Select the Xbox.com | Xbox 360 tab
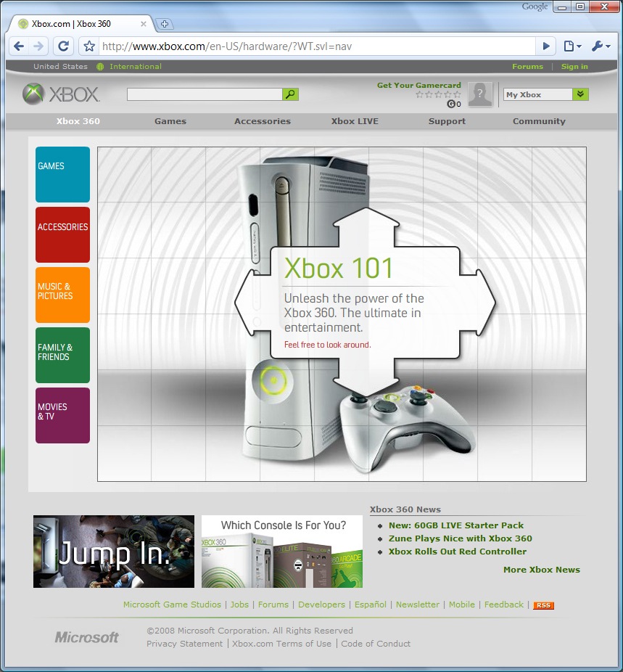 [x=79, y=24]
